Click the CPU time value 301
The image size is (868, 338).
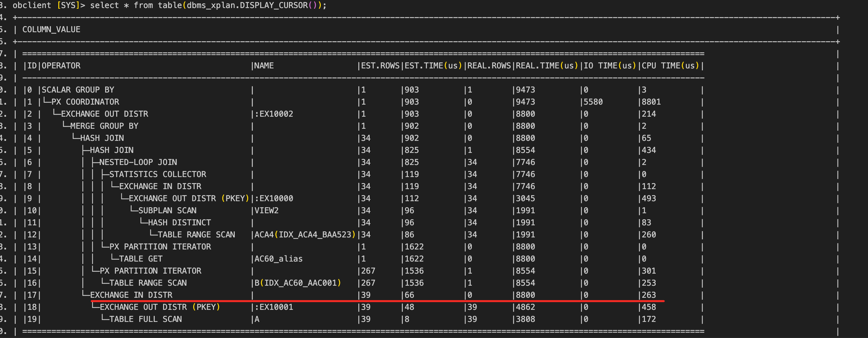coord(649,271)
